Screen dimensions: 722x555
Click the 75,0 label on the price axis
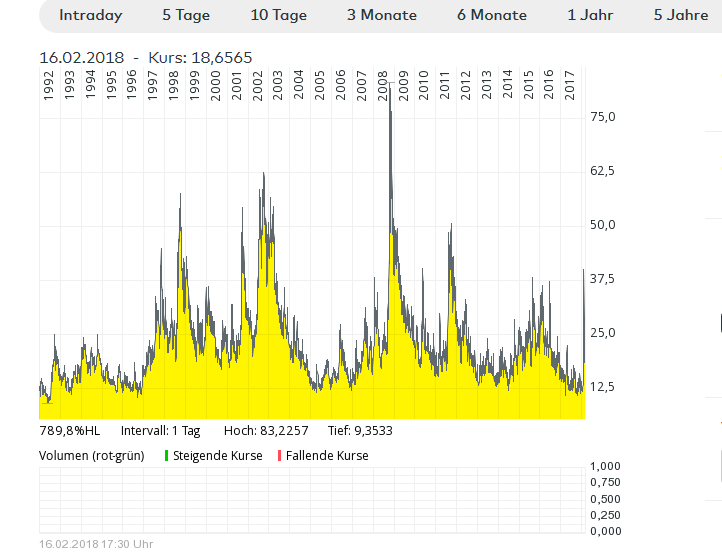click(603, 117)
